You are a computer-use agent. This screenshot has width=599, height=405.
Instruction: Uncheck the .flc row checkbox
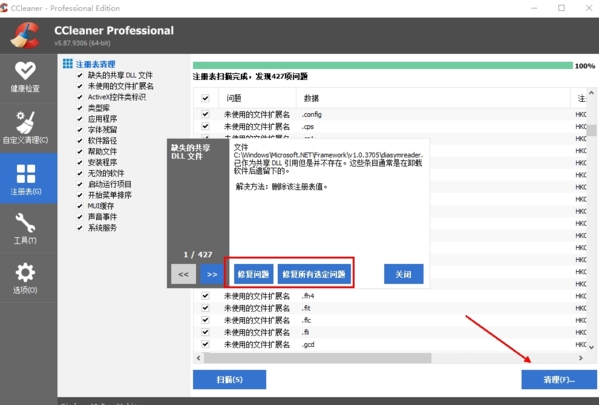[x=206, y=320]
